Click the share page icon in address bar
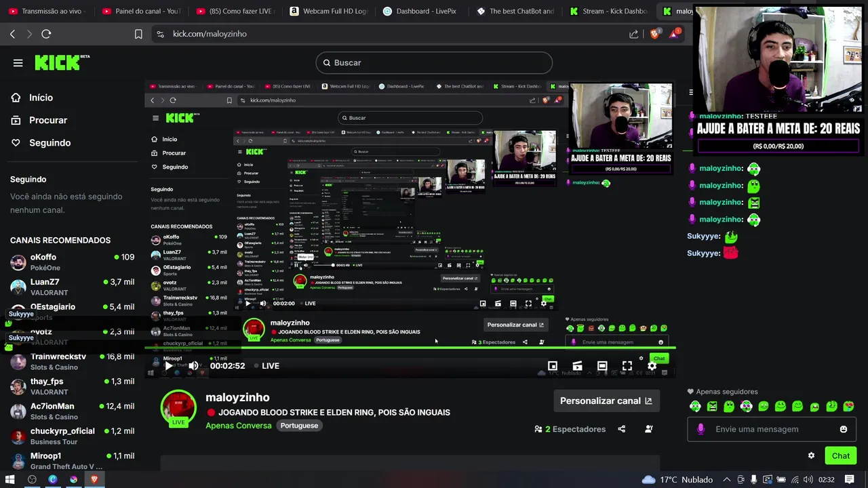Viewport: 868px width, 488px height. [633, 34]
